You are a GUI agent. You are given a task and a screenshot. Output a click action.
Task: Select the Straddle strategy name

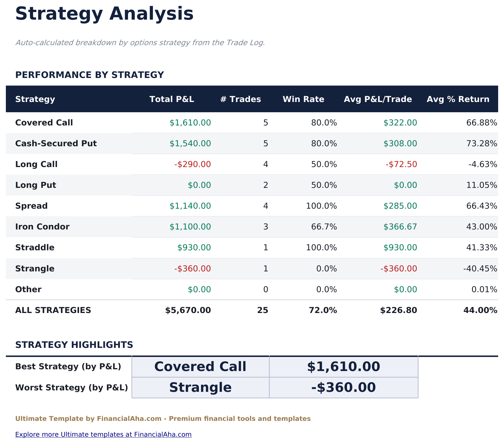pyautogui.click(x=34, y=247)
